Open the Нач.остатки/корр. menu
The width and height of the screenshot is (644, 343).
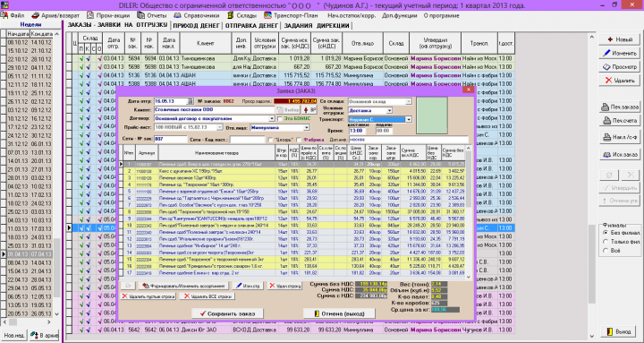point(352,15)
